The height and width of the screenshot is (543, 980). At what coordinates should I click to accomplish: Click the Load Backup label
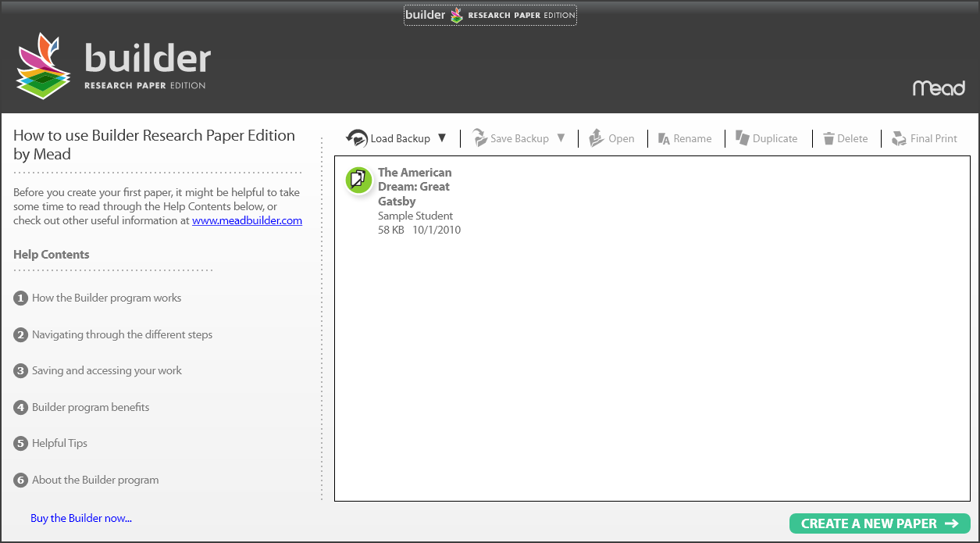tap(401, 139)
